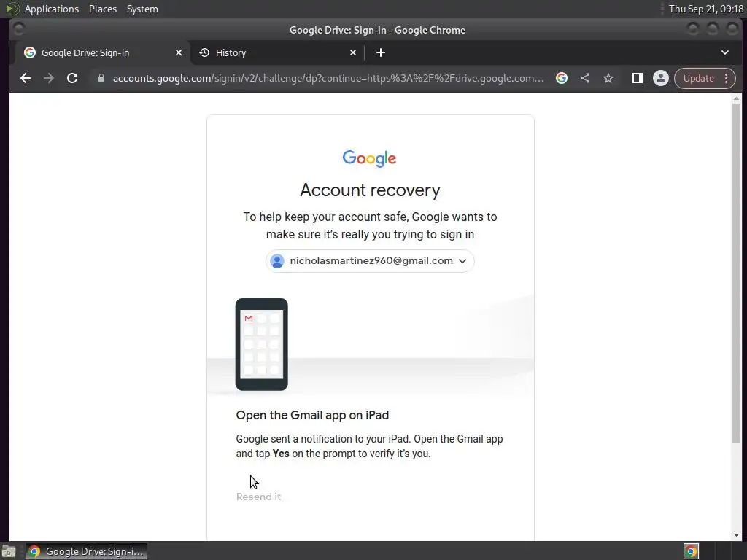Screen dimensions: 747x560
Task: Open the Chrome profile avatar
Action: [661, 78]
